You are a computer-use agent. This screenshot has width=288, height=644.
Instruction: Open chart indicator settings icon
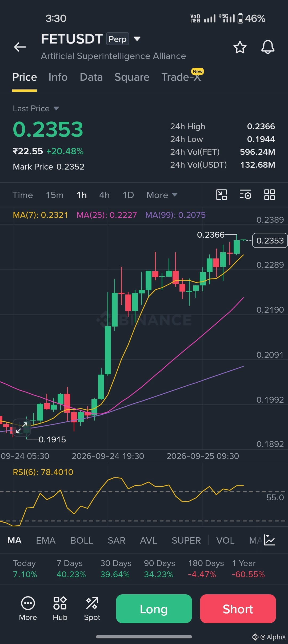coord(245,195)
